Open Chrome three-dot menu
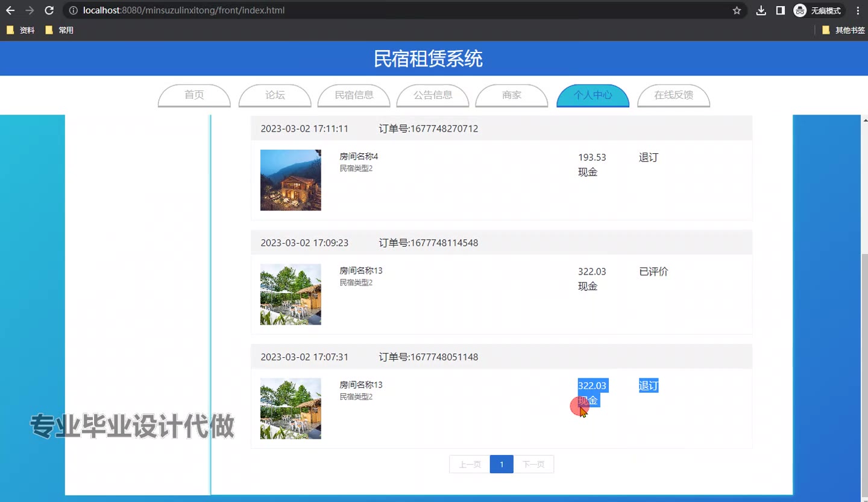This screenshot has height=502, width=868. point(858,10)
